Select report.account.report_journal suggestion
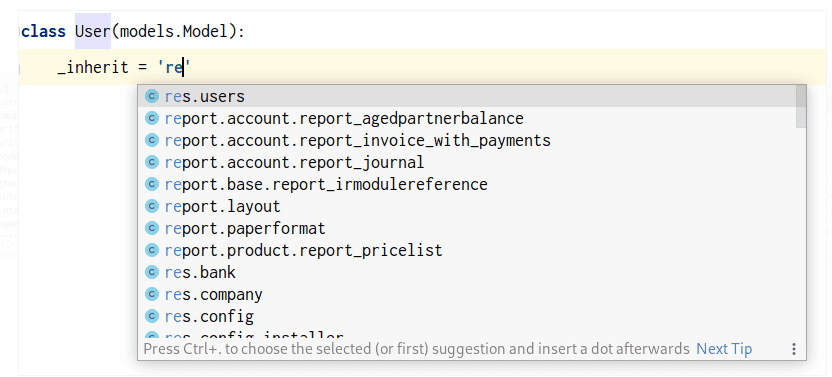Screen dimensions: 832x377 [x=467, y=162]
